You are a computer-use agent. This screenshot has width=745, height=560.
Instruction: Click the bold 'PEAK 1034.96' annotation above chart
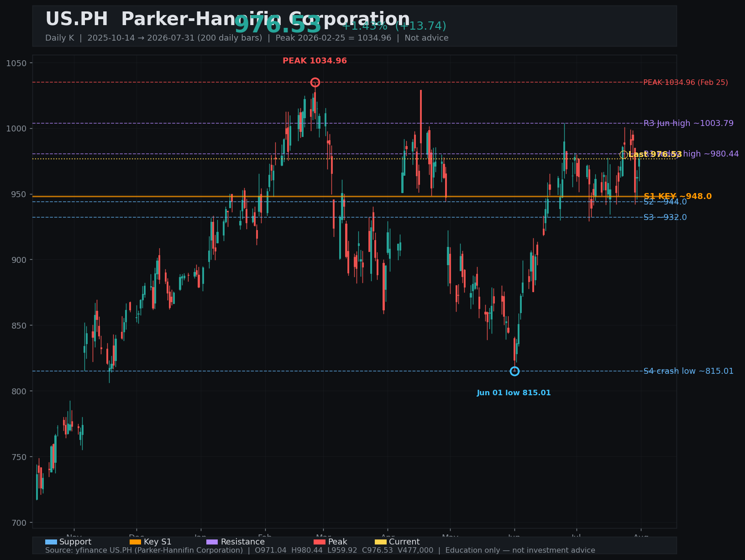click(315, 61)
